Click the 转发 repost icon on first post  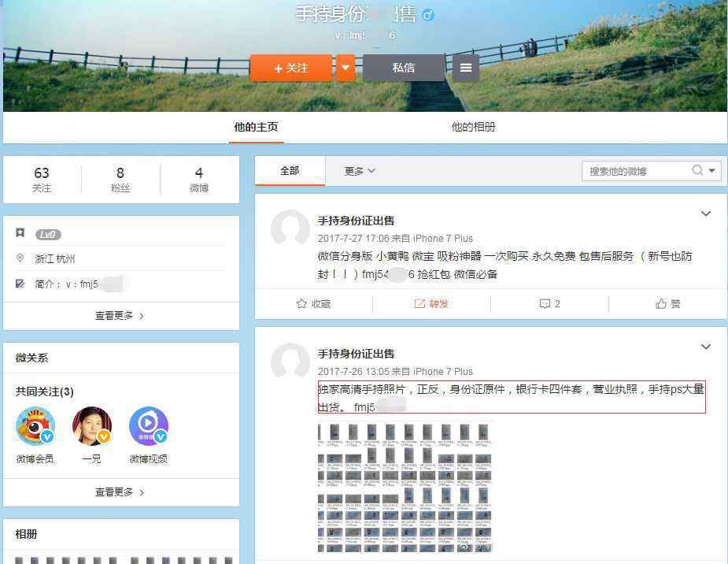(x=419, y=304)
